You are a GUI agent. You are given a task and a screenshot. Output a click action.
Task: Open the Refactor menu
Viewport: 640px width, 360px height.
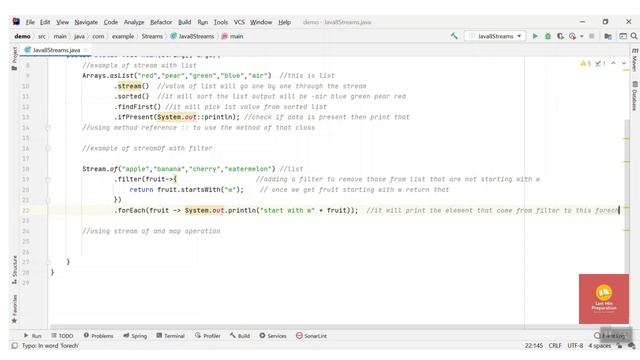pos(161,22)
